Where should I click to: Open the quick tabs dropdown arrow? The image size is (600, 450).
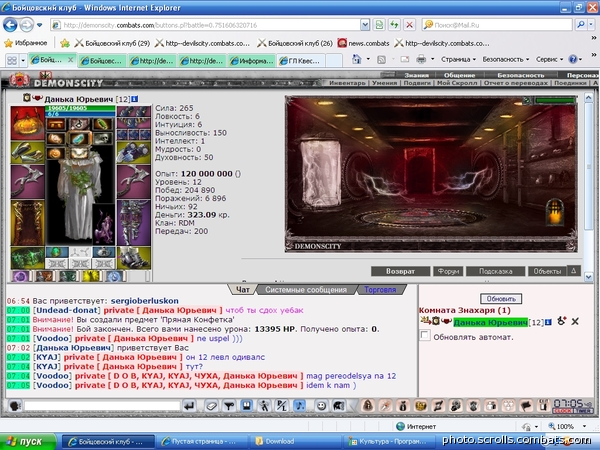[23, 60]
